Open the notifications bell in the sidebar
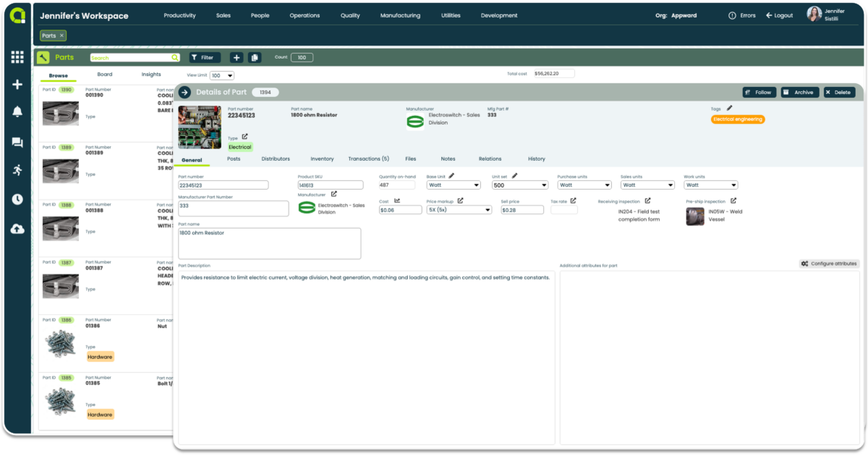 coord(16,113)
